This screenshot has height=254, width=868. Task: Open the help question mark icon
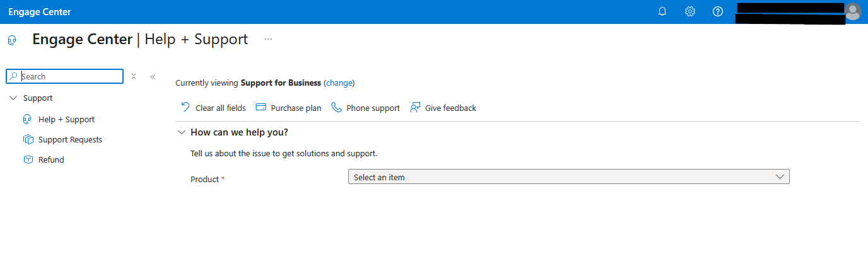(x=718, y=11)
